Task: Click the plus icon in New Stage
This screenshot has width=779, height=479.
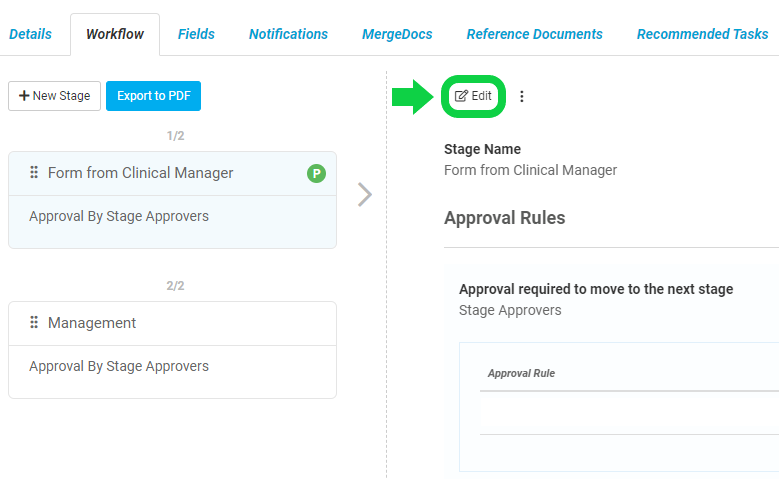Action: click(24, 95)
